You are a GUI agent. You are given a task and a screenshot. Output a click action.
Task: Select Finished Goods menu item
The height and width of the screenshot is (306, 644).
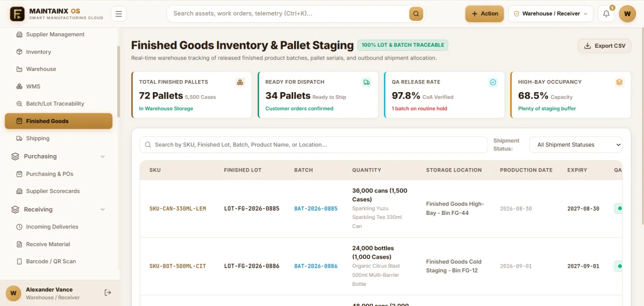pyautogui.click(x=58, y=121)
